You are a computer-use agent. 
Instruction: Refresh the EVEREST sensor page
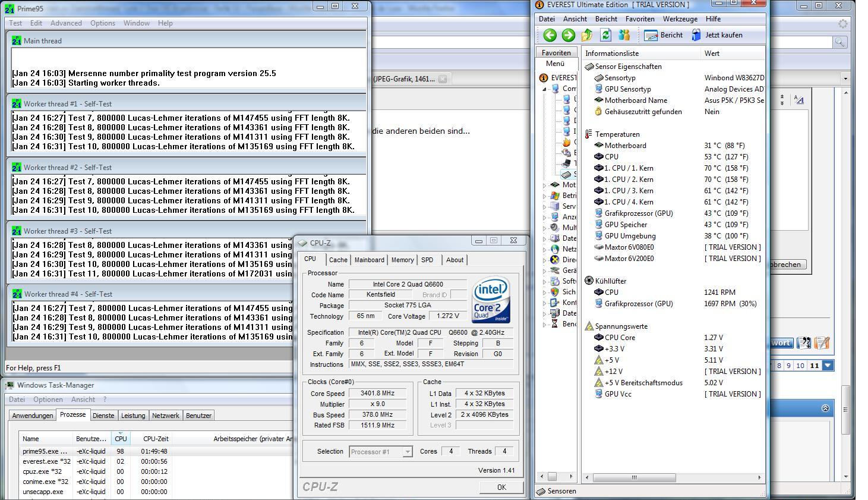coord(605,35)
